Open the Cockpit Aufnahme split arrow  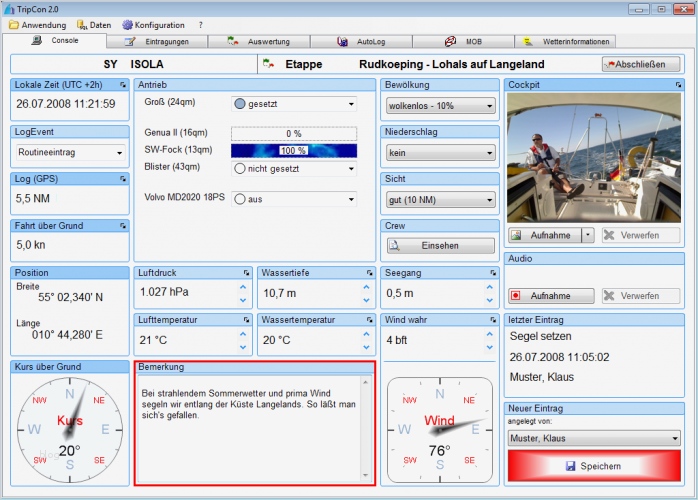click(x=588, y=235)
